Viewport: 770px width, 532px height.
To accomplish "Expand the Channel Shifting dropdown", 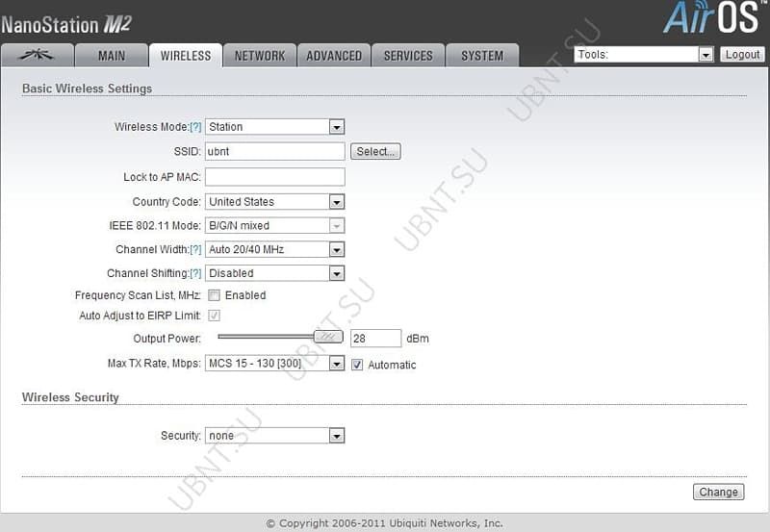I will (275, 273).
